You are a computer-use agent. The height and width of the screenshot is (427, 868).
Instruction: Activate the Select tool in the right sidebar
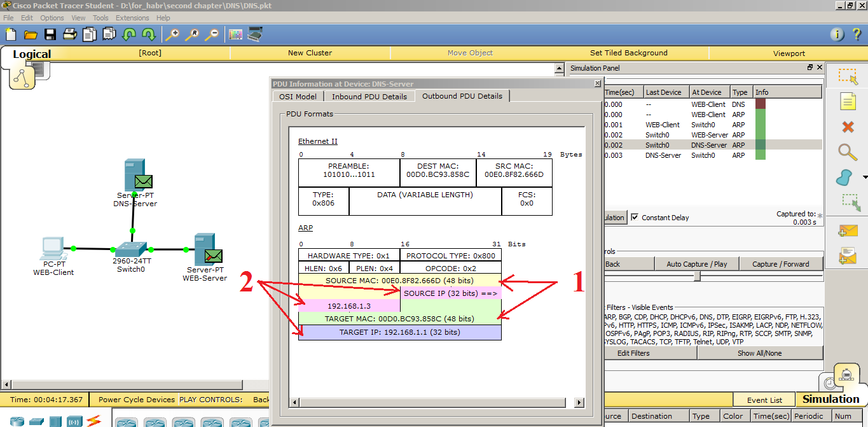[848, 76]
